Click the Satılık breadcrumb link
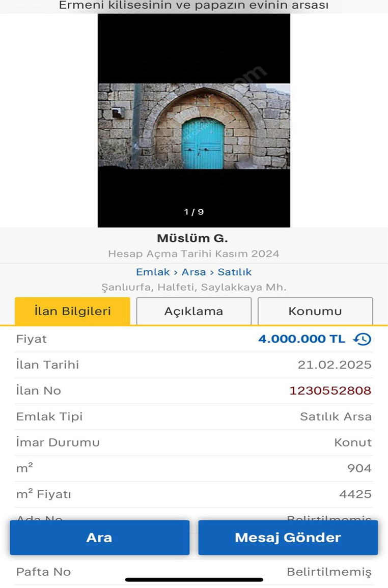Viewport: 388px width, 588px height. click(235, 272)
